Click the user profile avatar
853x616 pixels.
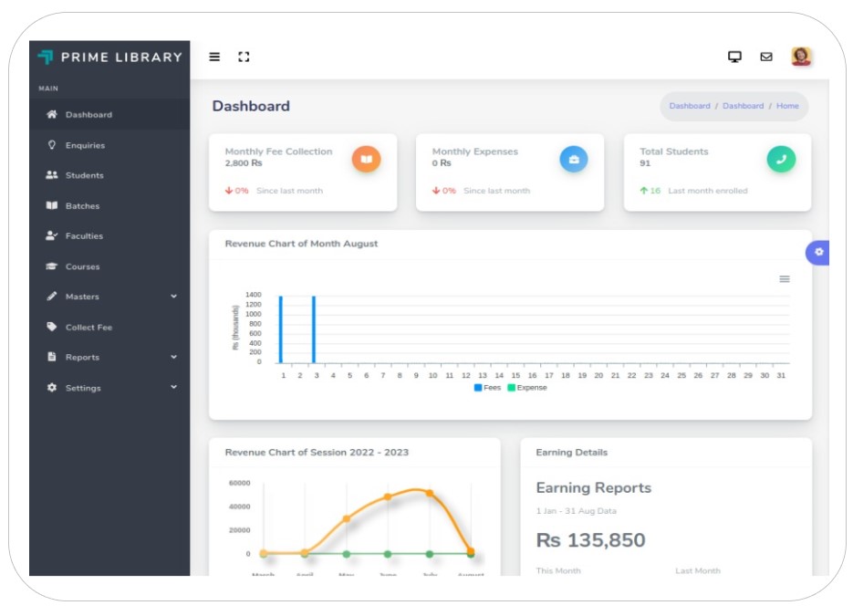tap(801, 57)
